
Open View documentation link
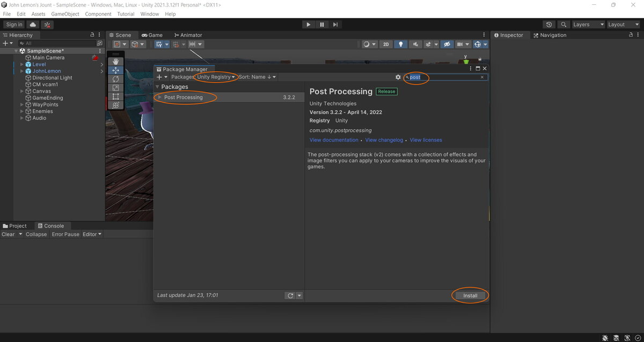click(x=334, y=140)
